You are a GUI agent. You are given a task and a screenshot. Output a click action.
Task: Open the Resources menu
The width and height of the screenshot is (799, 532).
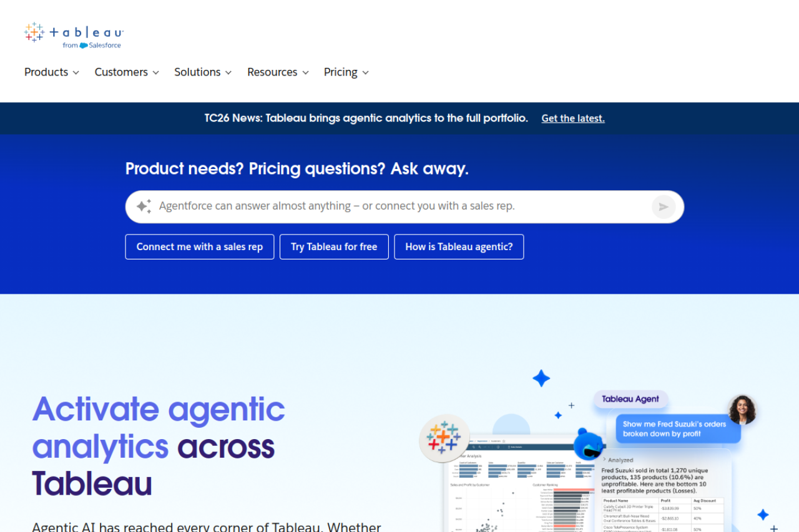278,72
